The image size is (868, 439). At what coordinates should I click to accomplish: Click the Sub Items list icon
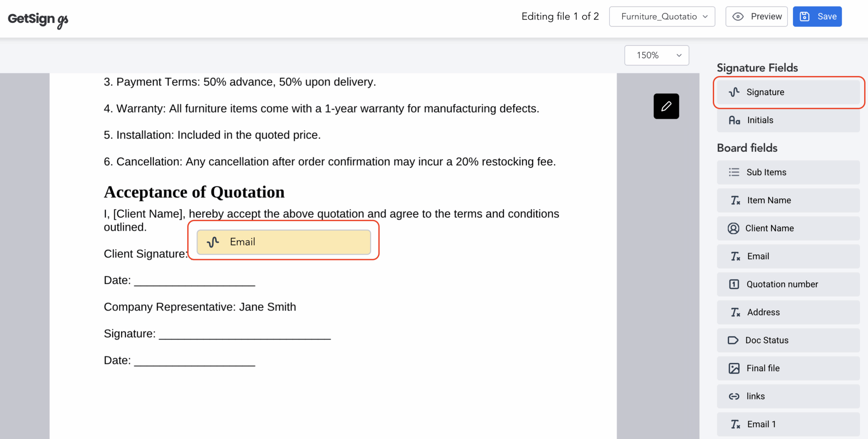click(734, 172)
